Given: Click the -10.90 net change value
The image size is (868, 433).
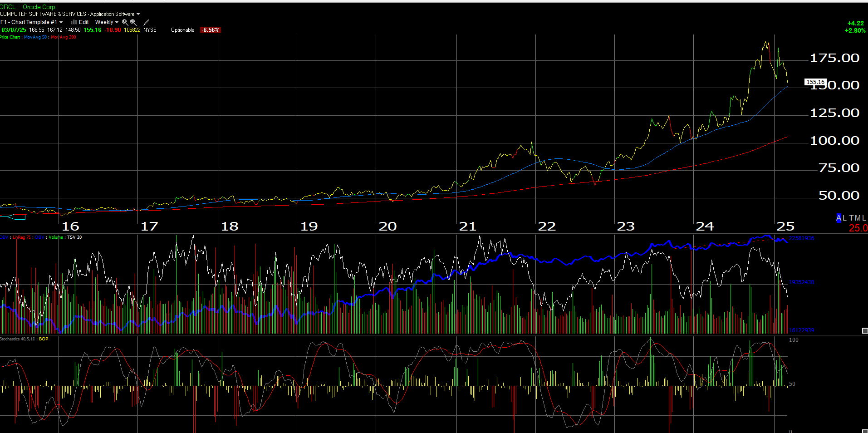Looking at the screenshot, I should [113, 30].
